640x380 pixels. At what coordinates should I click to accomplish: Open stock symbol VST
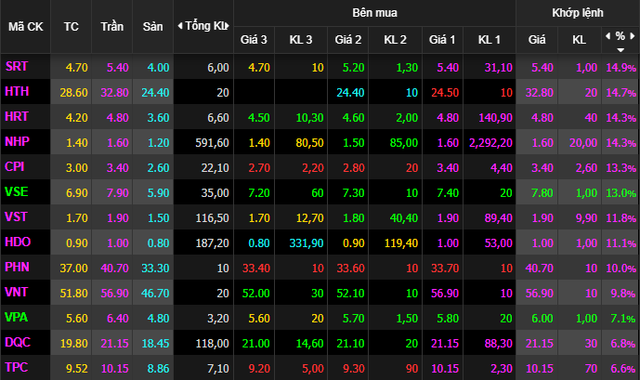pyautogui.click(x=16, y=216)
